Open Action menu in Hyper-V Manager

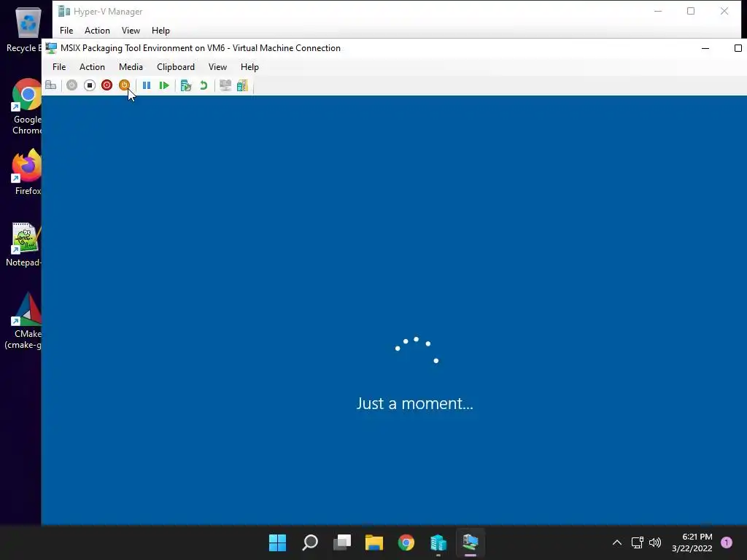click(97, 31)
